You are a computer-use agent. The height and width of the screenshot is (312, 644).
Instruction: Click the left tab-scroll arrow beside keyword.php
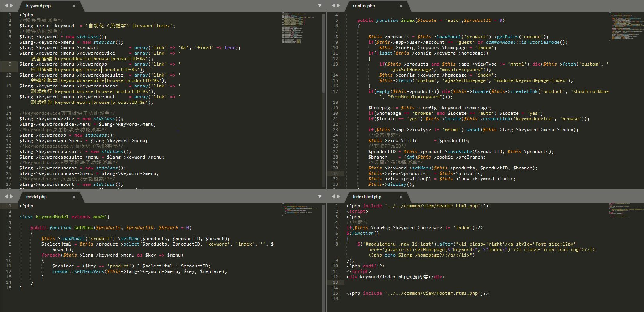click(x=6, y=5)
